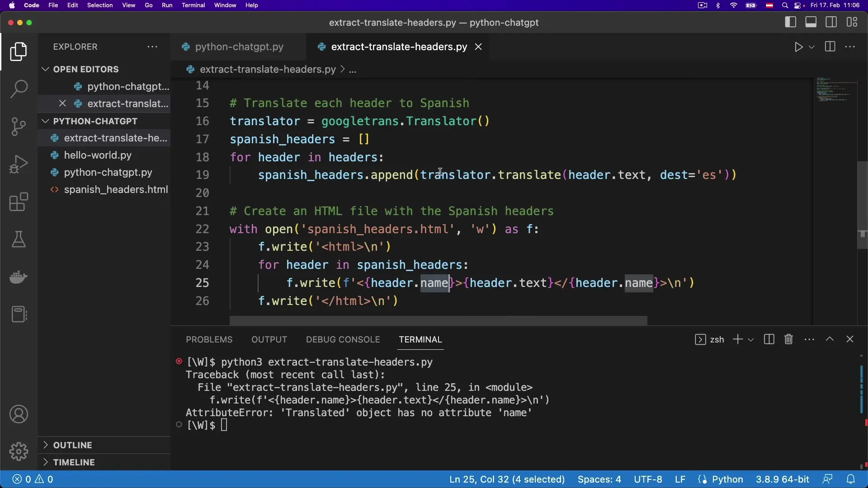The height and width of the screenshot is (488, 868).
Task: Open breadcrumb ellipsis symbol picker
Action: [353, 70]
